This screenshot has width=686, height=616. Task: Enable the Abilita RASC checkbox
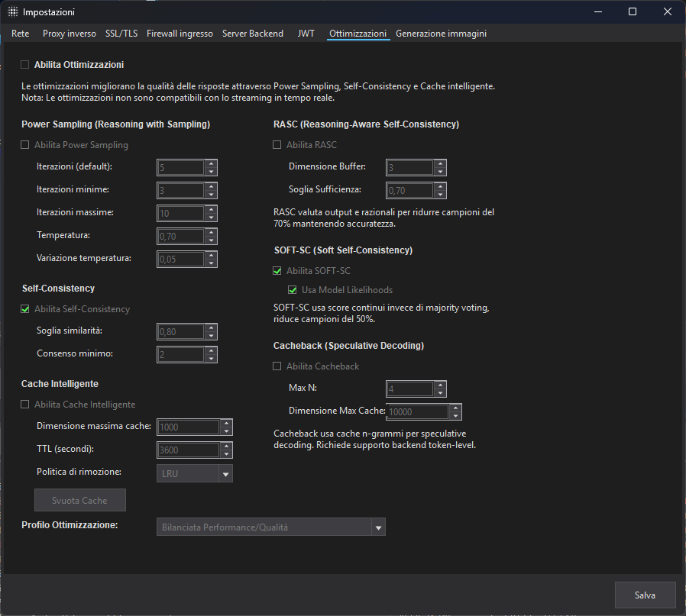coord(277,145)
